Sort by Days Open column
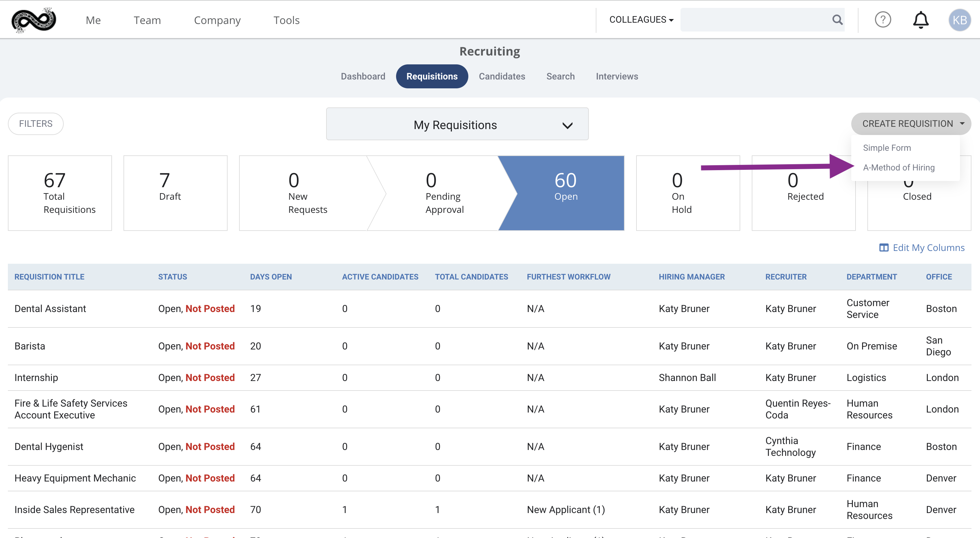 point(271,277)
